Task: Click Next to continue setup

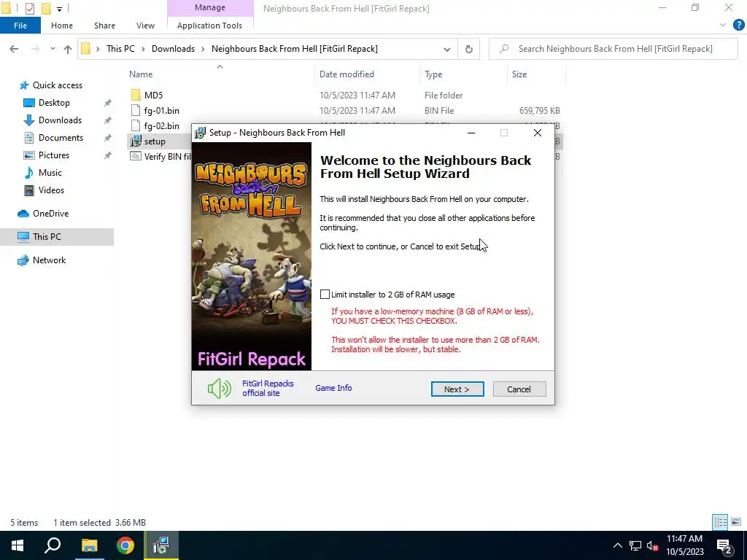Action: click(457, 389)
